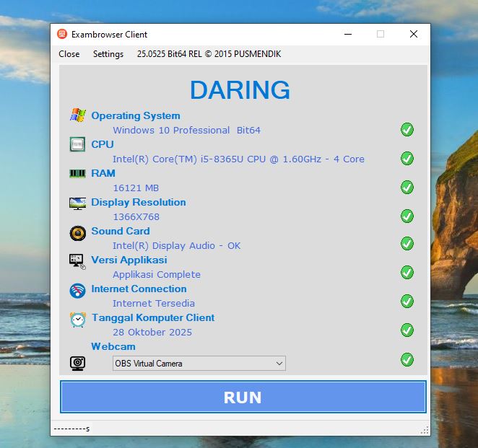Screen dimensions: 478x448
Task: Click the CPU chip icon
Action: [x=77, y=144]
